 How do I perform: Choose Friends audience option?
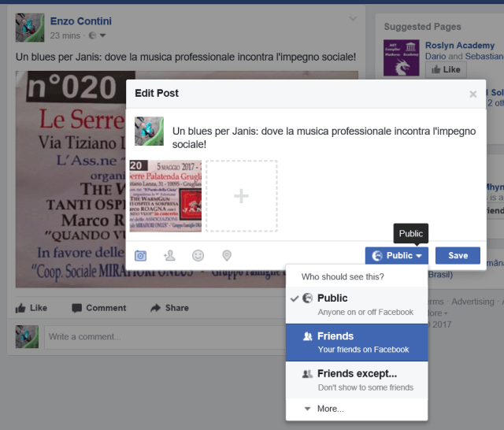[x=357, y=343]
